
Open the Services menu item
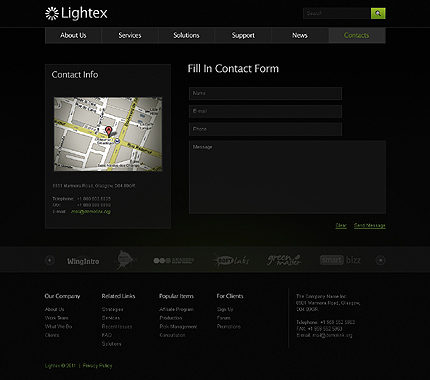(130, 35)
